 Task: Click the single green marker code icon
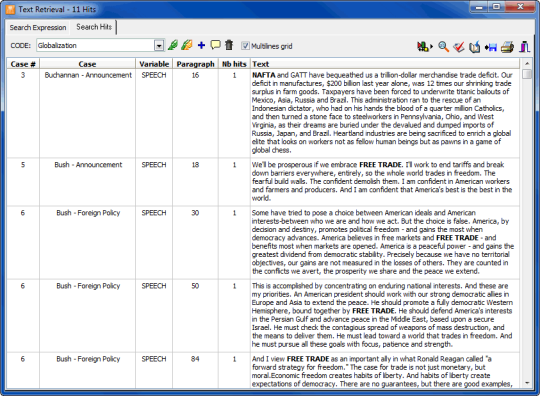pyautogui.click(x=173, y=45)
